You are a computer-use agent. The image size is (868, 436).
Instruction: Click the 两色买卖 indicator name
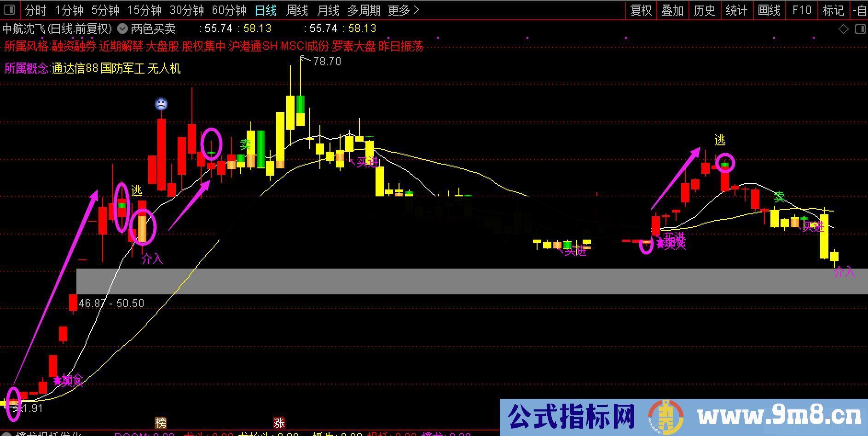tap(153, 29)
